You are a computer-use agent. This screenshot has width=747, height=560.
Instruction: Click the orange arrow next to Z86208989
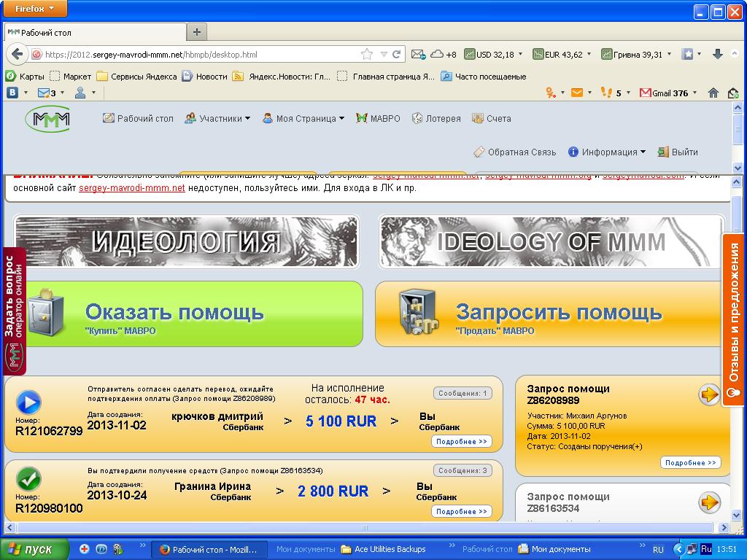coord(709,394)
